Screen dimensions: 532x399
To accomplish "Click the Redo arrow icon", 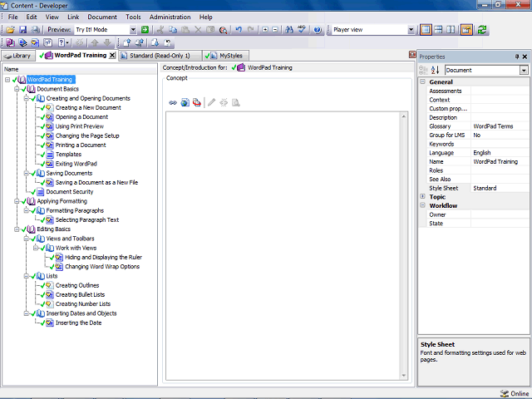I will click(251, 30).
